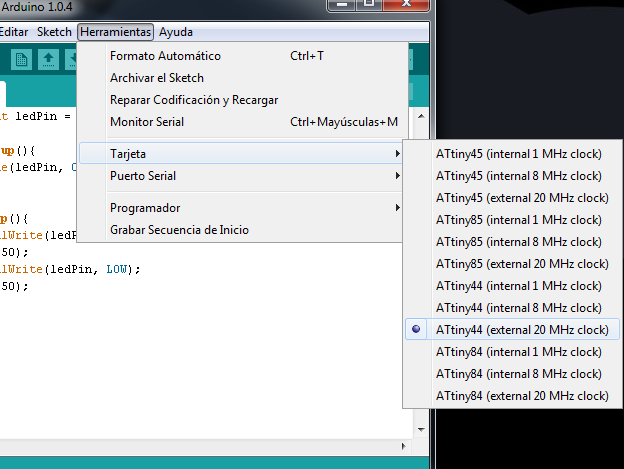624x469 pixels.
Task: Click 'ledPin =' text in code editor
Action: coord(43,117)
